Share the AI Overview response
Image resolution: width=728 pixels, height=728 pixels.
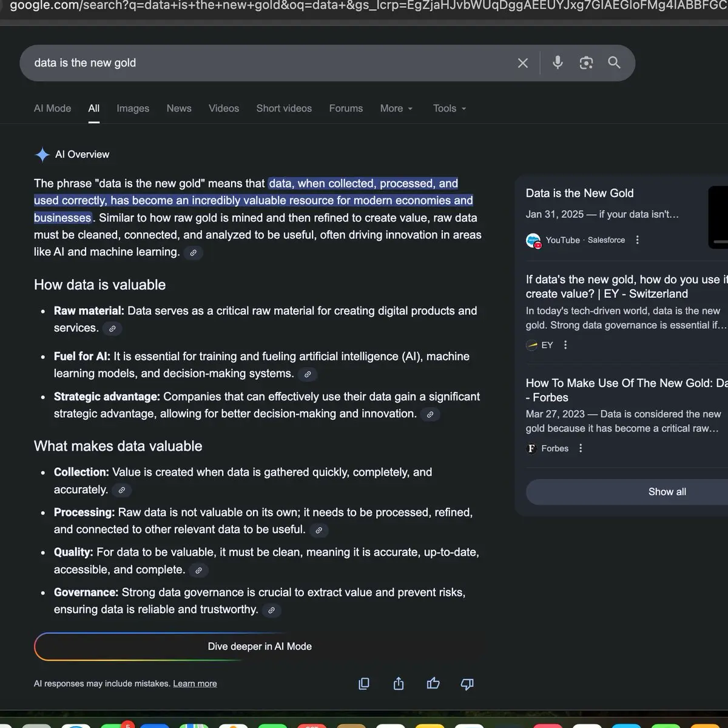pos(399,684)
